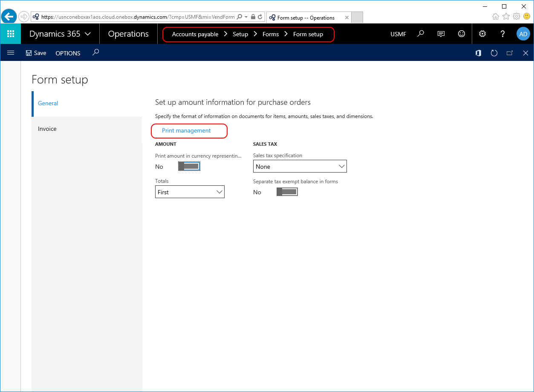Click the browser back arrow button
This screenshot has height=392, width=534.
[9, 17]
